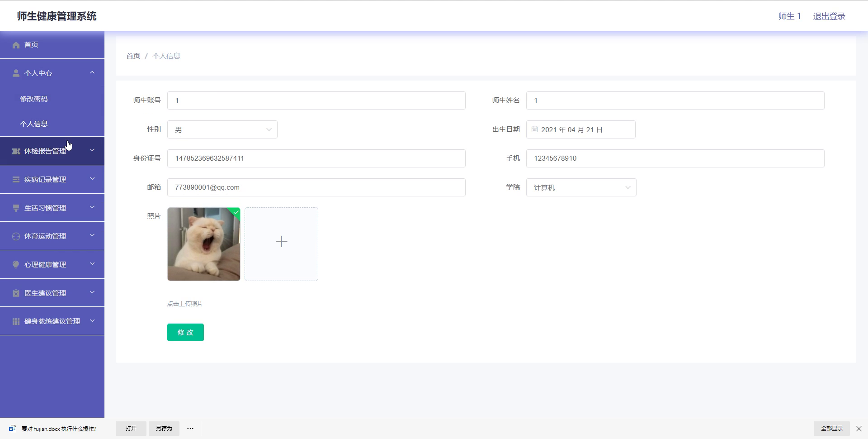Click the 首页 breadcrumb link

[133, 56]
